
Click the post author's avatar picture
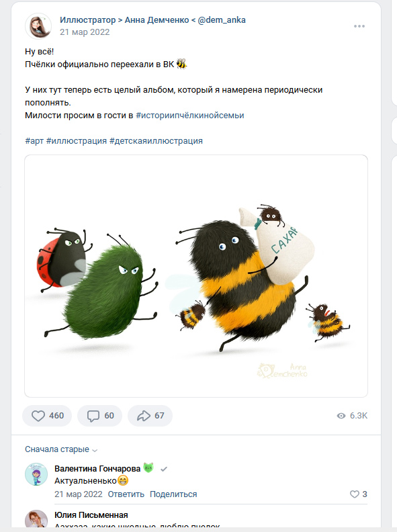pyautogui.click(x=38, y=26)
